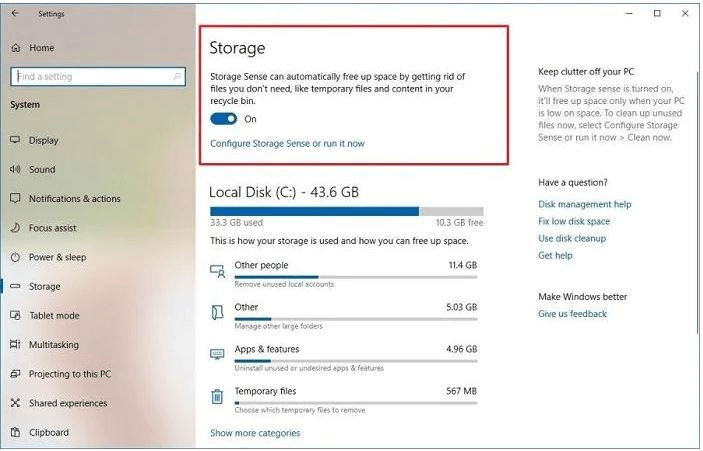
Task: Click Give us feedback link
Action: click(x=573, y=314)
